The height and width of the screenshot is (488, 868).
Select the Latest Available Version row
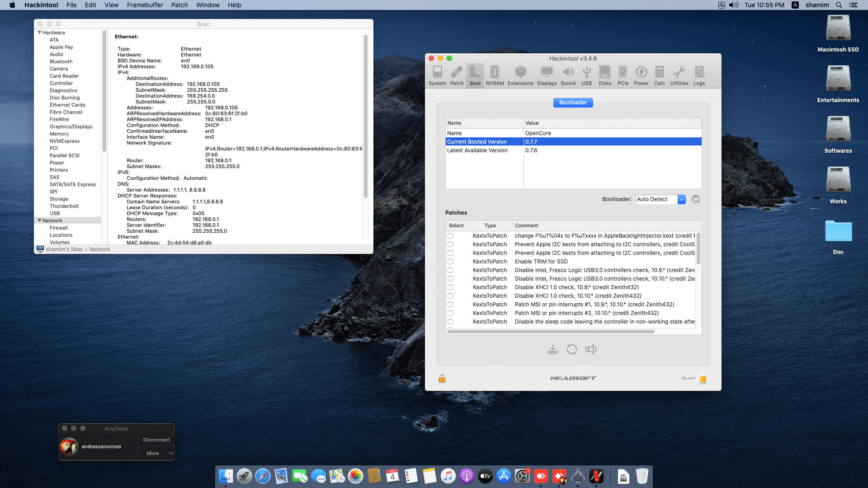(573, 150)
